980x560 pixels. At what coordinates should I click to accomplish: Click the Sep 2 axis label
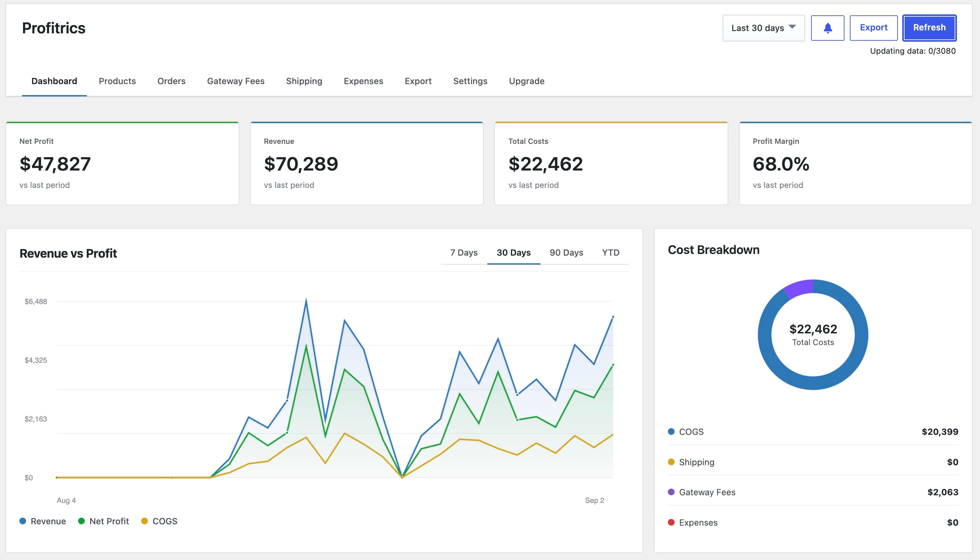point(594,500)
